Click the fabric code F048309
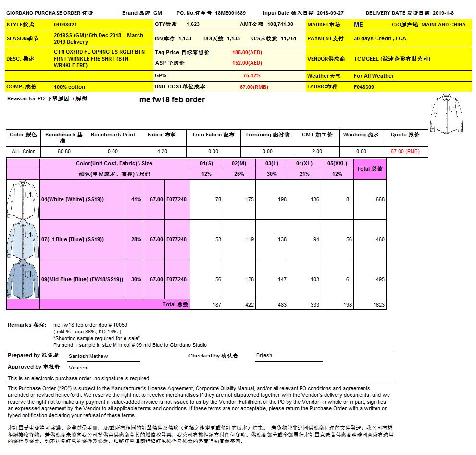 point(364,87)
